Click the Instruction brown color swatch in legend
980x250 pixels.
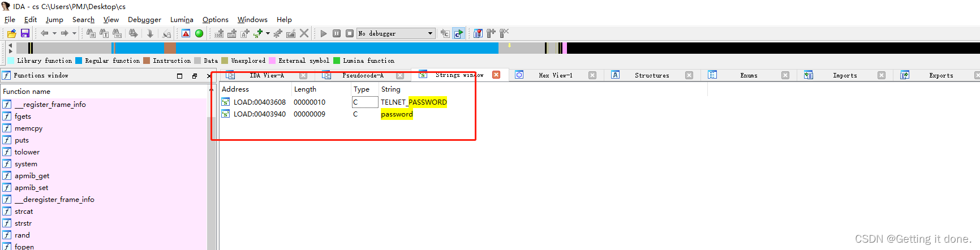tap(147, 61)
